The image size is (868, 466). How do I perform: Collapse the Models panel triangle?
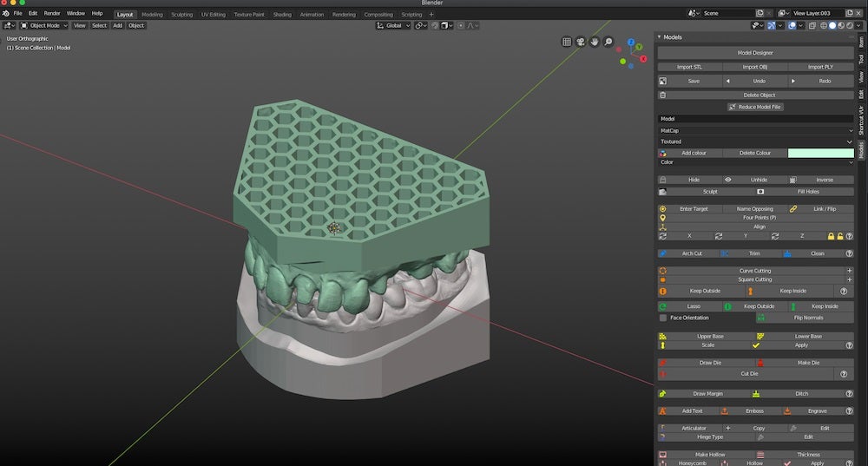click(x=659, y=37)
